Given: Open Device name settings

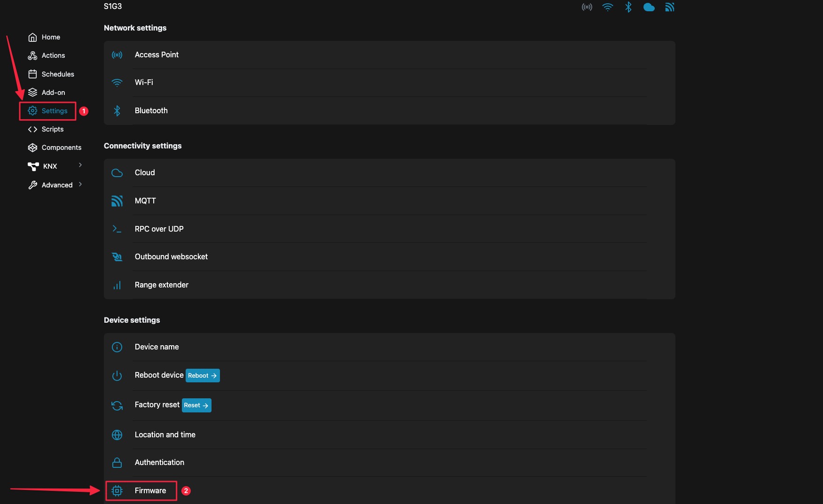Looking at the screenshot, I should tap(157, 347).
